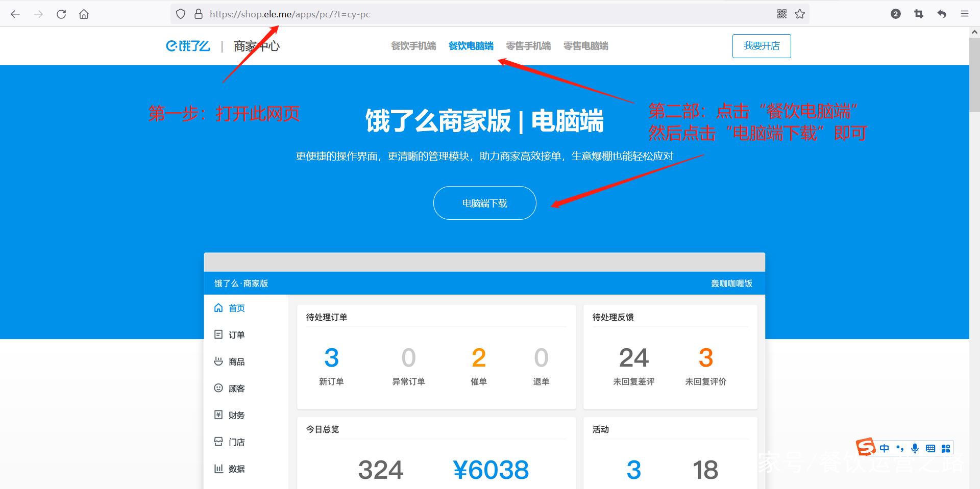The image size is (980, 489).
Task: Toggle the Sogou punctuation mode icon
Action: 900,448
